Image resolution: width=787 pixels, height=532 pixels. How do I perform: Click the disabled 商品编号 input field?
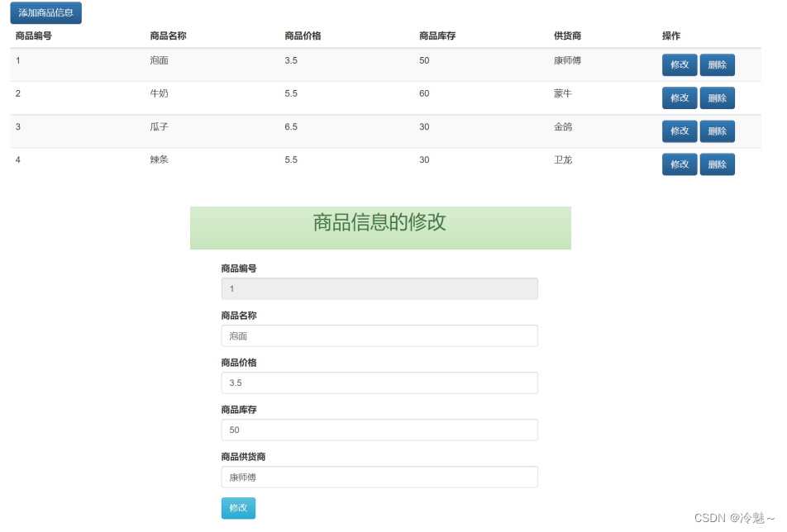[x=379, y=289]
